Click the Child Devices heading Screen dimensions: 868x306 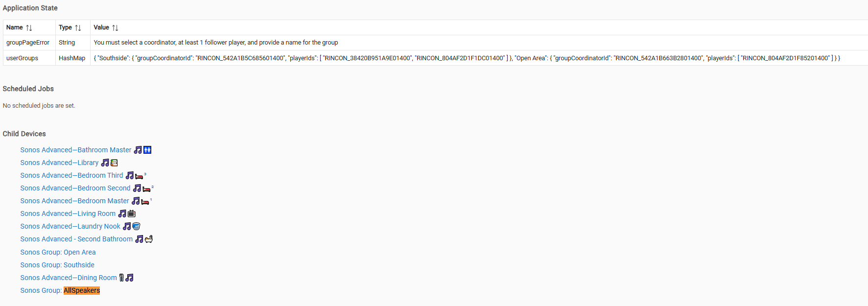(24, 134)
